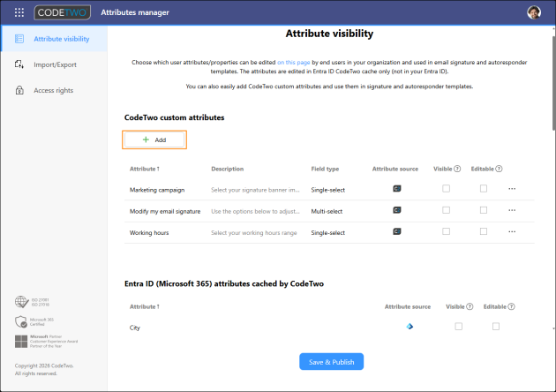Sort Entra ID attributes by Attribute column
This screenshot has height=392, width=556.
(145, 306)
